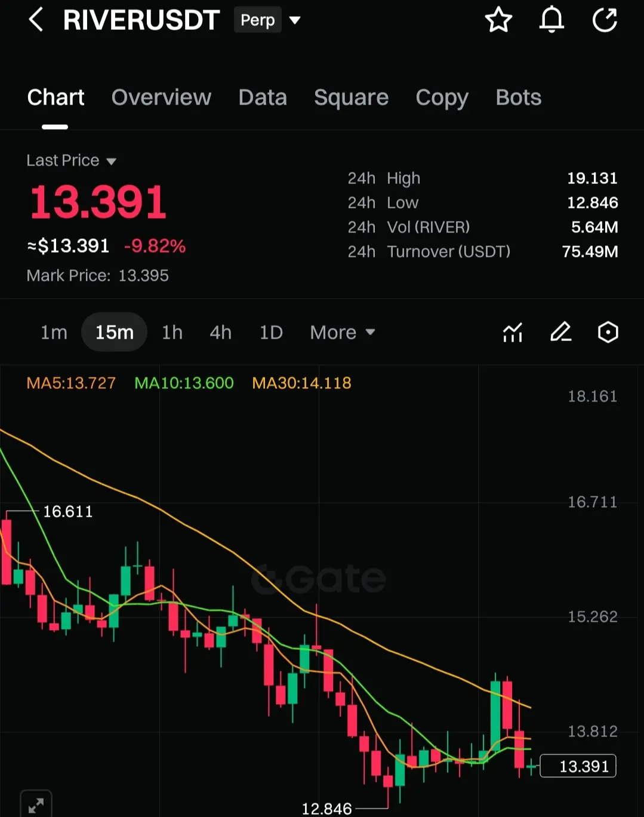Open the Perp contract type dropdown

coord(267,20)
